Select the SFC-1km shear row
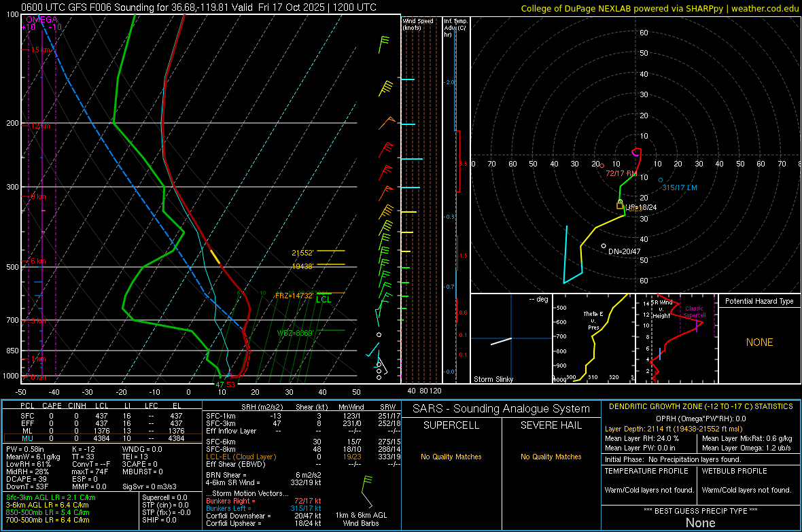 (303, 416)
